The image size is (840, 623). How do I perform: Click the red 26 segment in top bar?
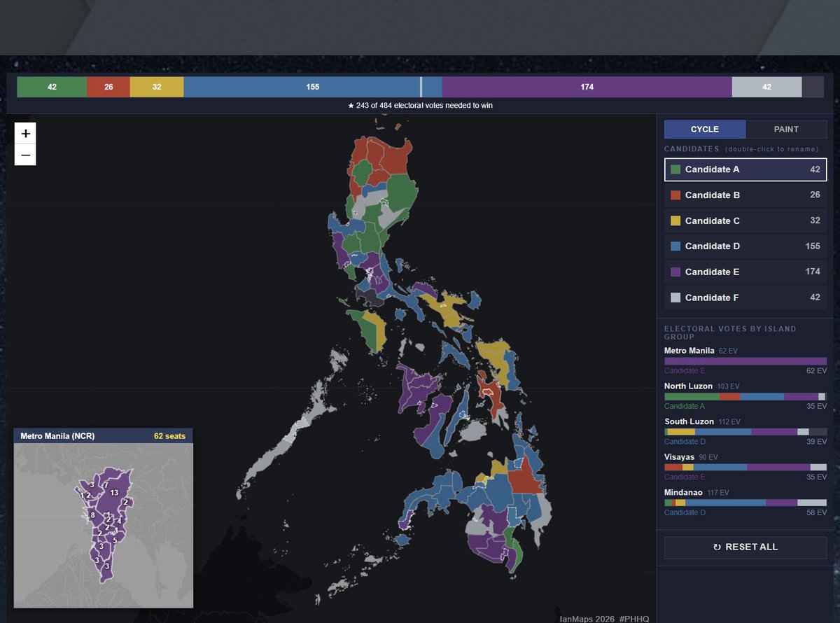[x=108, y=87]
